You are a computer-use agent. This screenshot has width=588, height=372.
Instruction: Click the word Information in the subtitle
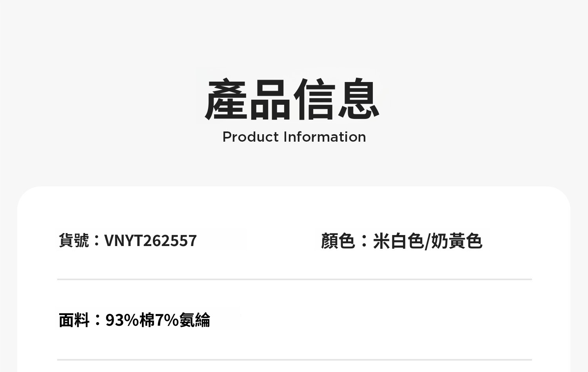click(325, 137)
